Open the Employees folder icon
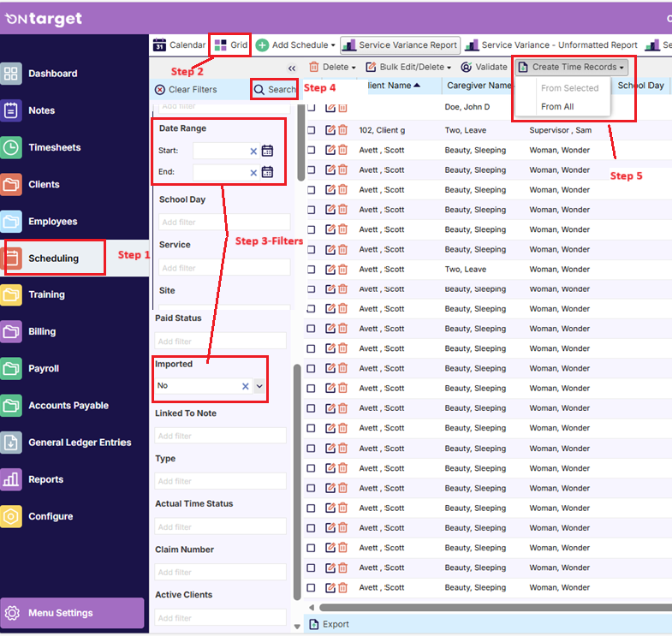672x636 pixels. [11, 222]
